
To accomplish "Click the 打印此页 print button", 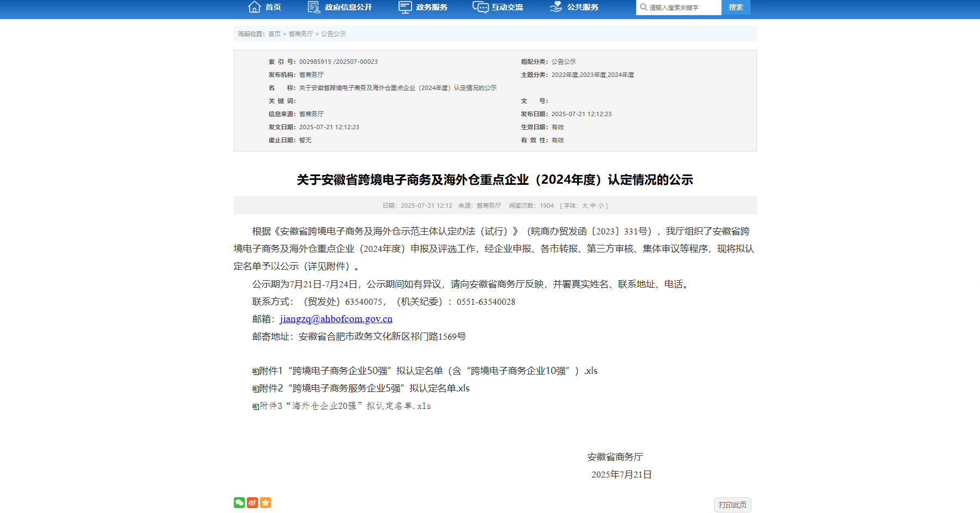I will coord(733,505).
